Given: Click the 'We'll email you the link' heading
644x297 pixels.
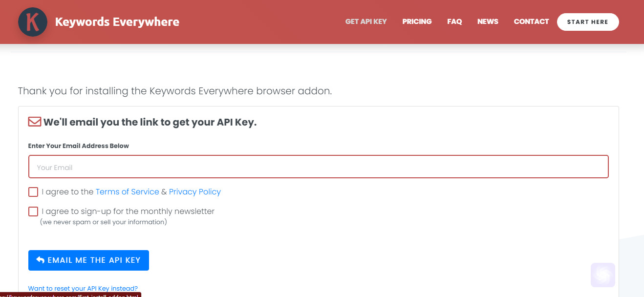Looking at the screenshot, I should coord(150,122).
